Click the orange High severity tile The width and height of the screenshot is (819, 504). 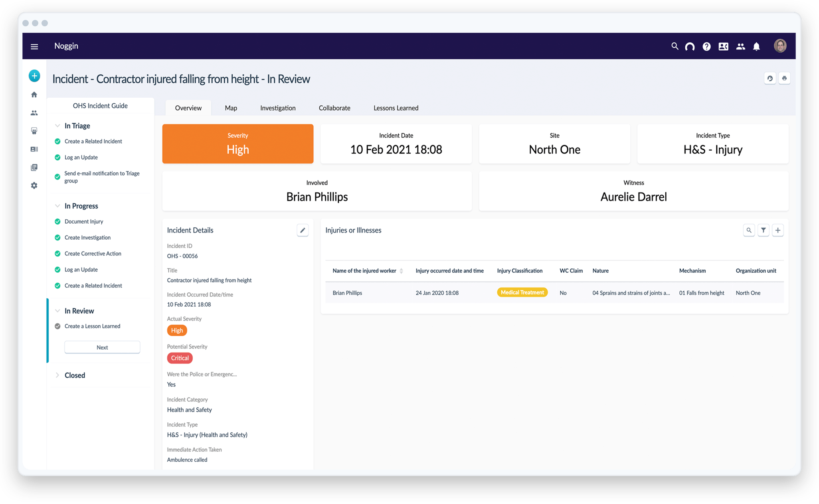point(238,144)
